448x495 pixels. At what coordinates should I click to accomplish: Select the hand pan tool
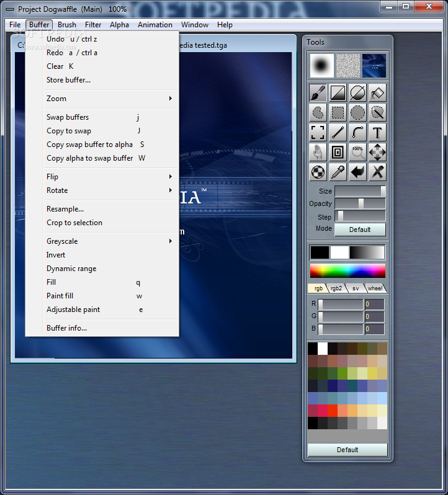pos(318,153)
